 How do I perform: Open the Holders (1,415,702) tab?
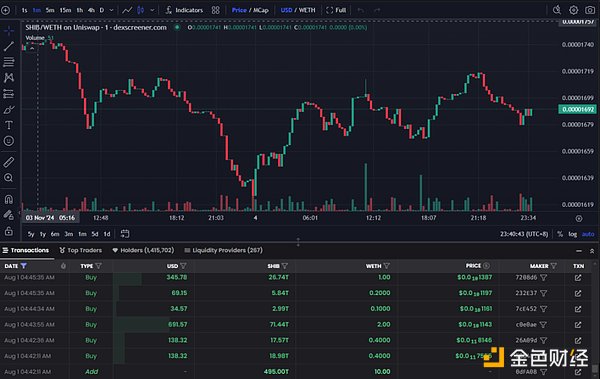pos(143,250)
